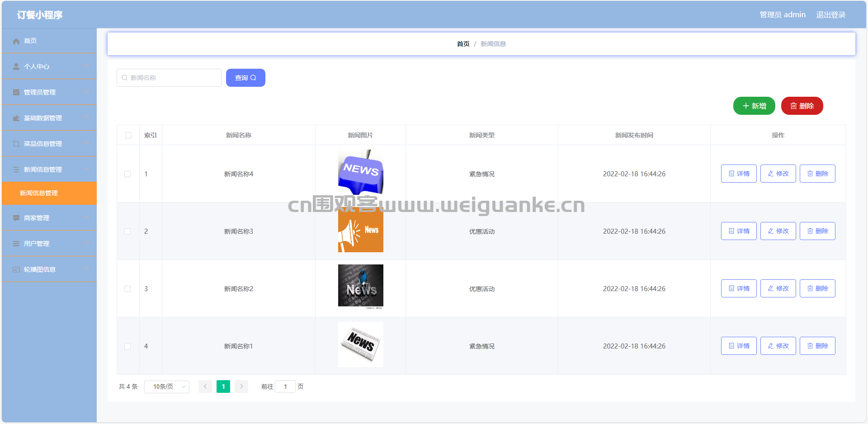The image size is (868, 424).
Task: Open the 个人中心 menu label
Action: (x=37, y=66)
